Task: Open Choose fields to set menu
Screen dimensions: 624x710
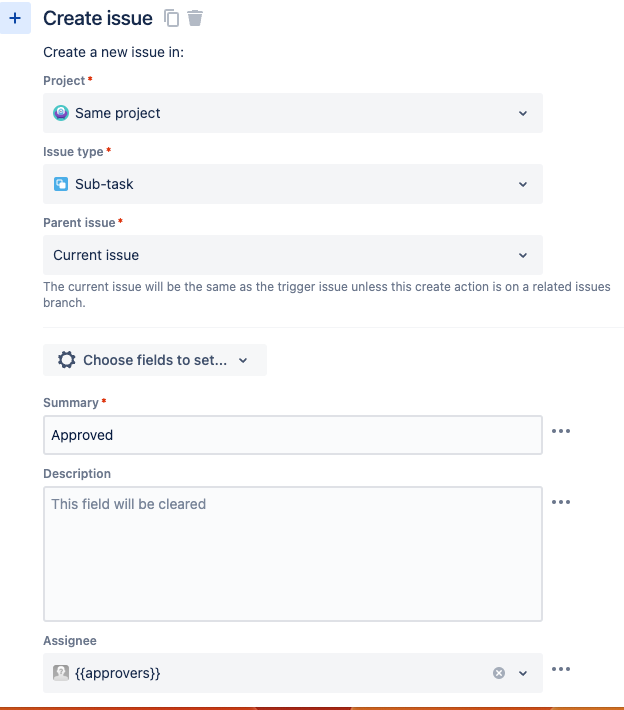Action: pyautogui.click(x=155, y=360)
